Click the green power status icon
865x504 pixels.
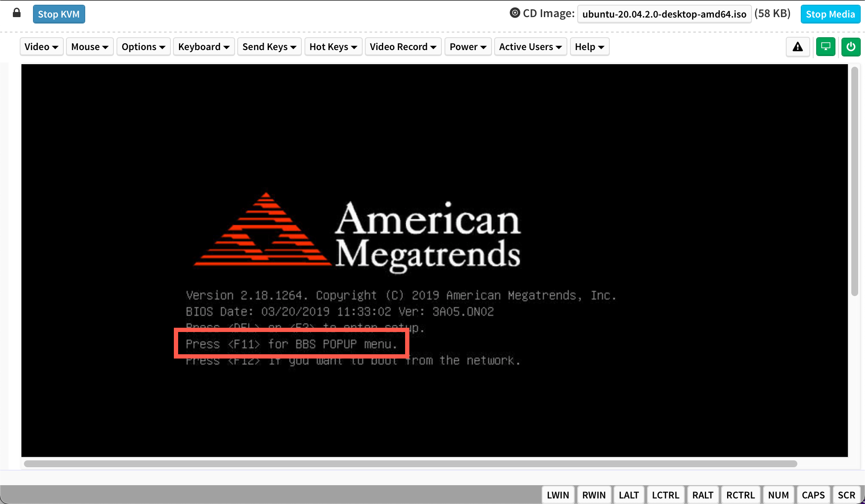coord(850,47)
